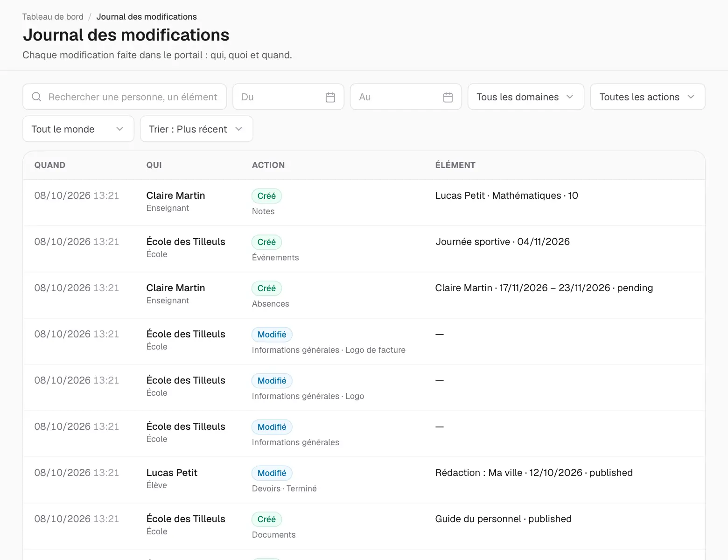Open the calendar icon in Du field

330,97
